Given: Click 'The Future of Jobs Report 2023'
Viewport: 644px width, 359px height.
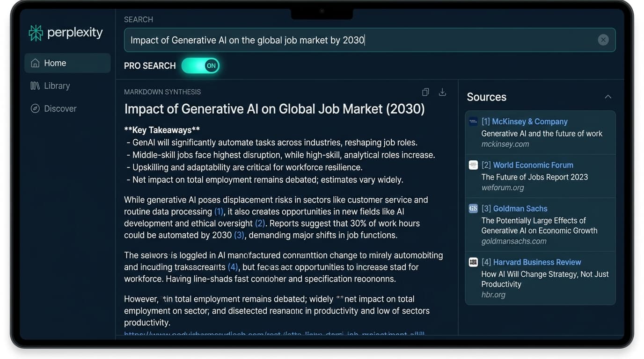Looking at the screenshot, I should [534, 177].
